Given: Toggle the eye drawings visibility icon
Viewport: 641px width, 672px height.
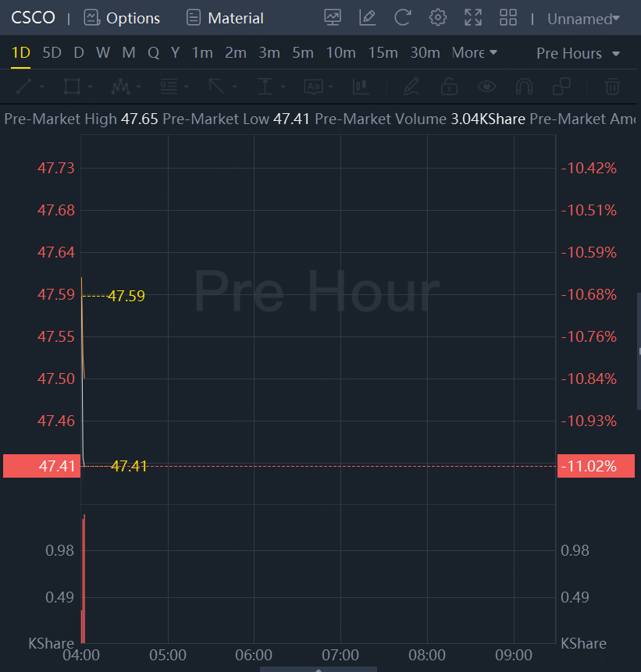Looking at the screenshot, I should [x=487, y=86].
